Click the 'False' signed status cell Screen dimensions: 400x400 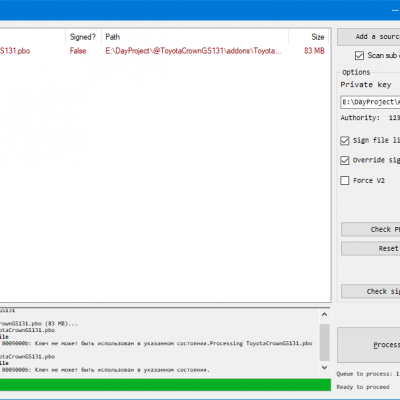pyautogui.click(x=78, y=51)
